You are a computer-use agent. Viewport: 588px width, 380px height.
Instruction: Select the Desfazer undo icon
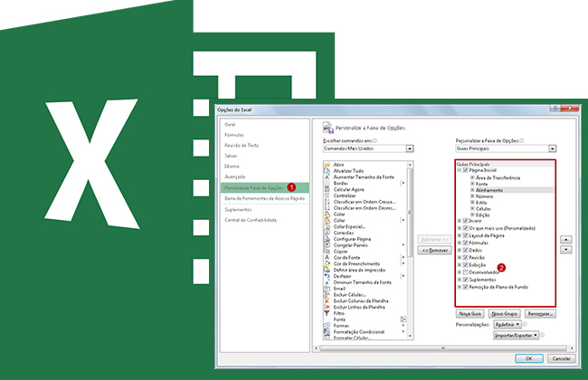[x=327, y=276]
